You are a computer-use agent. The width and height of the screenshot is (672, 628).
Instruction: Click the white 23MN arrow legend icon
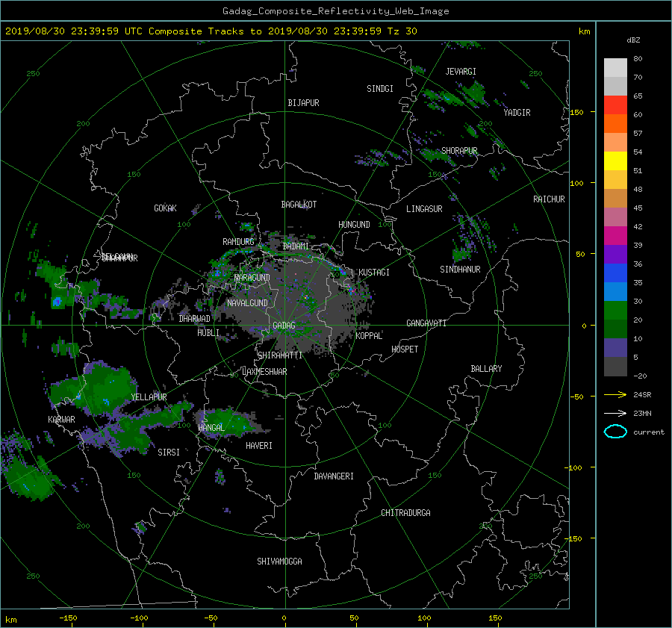(x=615, y=413)
